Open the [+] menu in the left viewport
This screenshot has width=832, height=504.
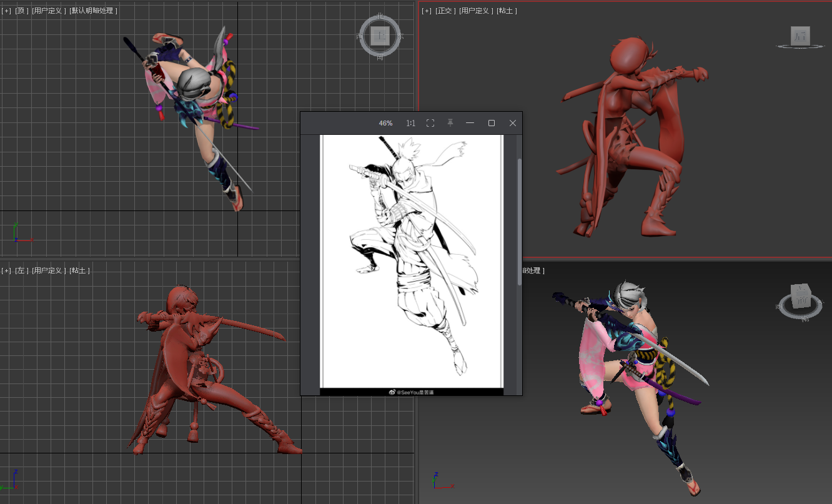point(7,270)
